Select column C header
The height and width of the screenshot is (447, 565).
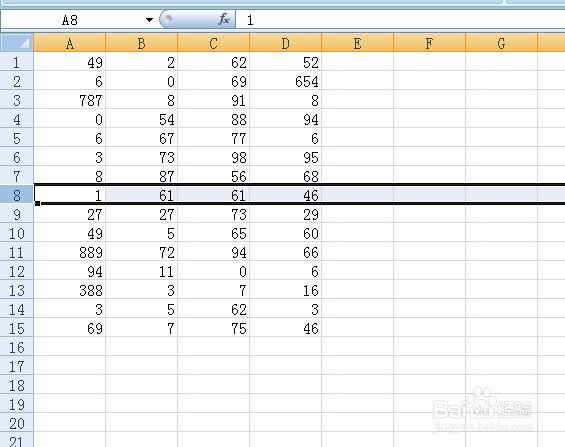pos(213,43)
